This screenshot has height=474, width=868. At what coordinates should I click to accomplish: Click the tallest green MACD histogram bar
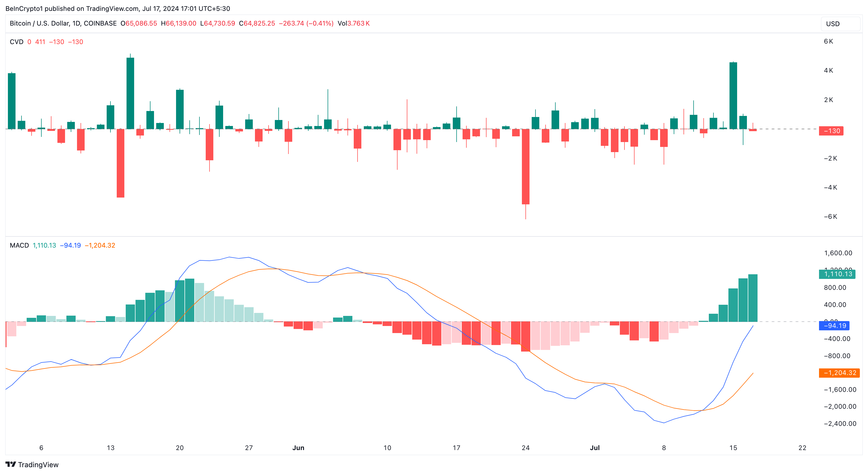(x=752, y=298)
